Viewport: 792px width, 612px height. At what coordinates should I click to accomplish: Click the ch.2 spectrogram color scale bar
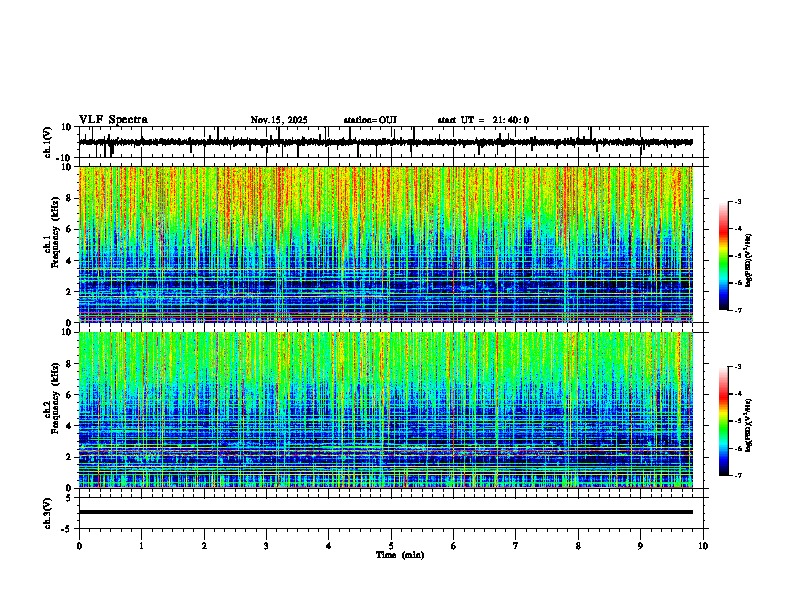[724, 421]
